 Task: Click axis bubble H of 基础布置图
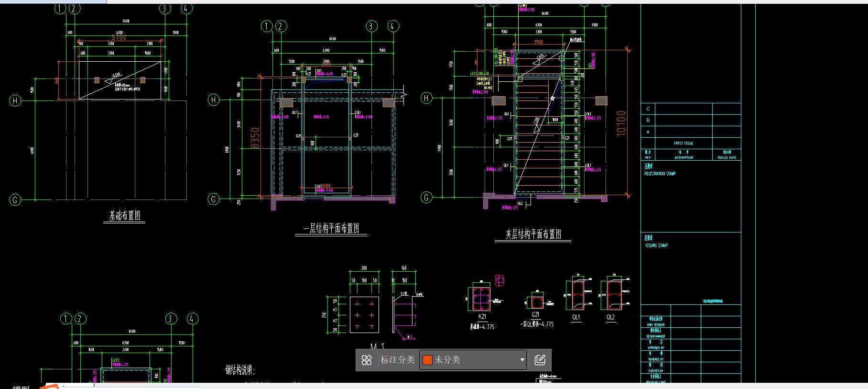pyautogui.click(x=15, y=100)
